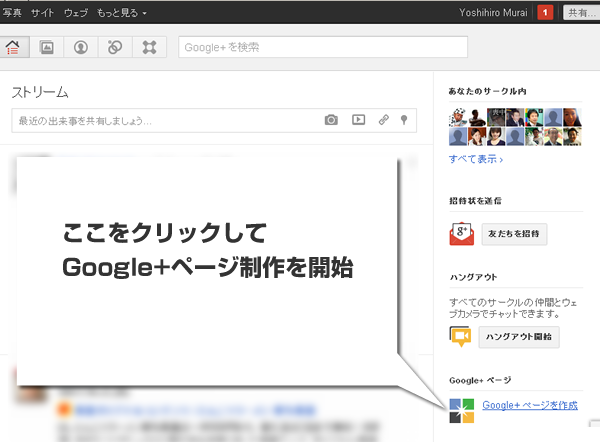The width and height of the screenshot is (600, 442).
Task: Add a video using play icon
Action: point(359,120)
